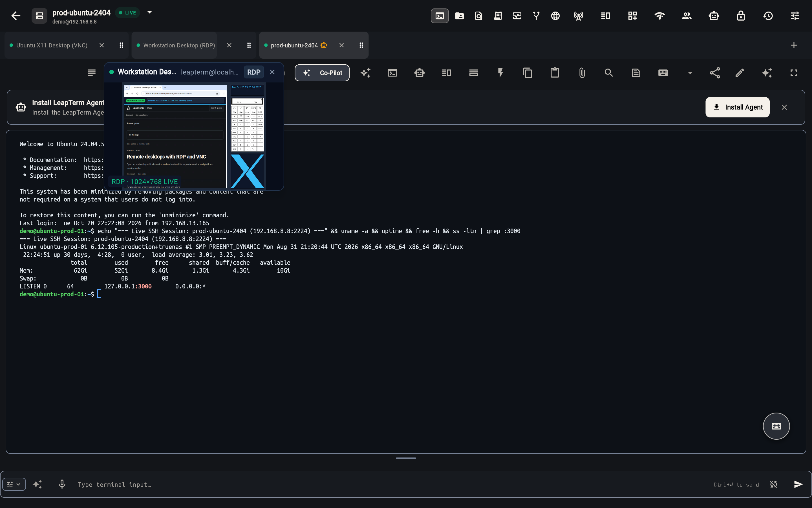This screenshot has width=812, height=508.
Task: Click the paperclip attach icon
Action: (582, 73)
